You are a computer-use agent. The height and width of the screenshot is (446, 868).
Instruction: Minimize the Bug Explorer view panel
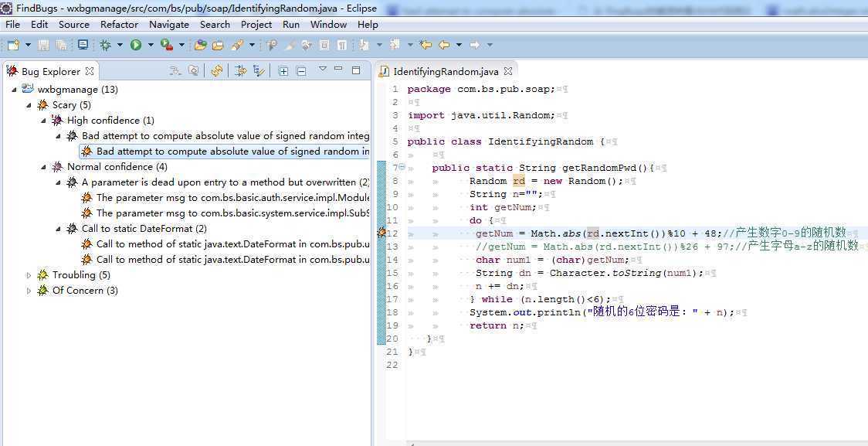point(339,70)
